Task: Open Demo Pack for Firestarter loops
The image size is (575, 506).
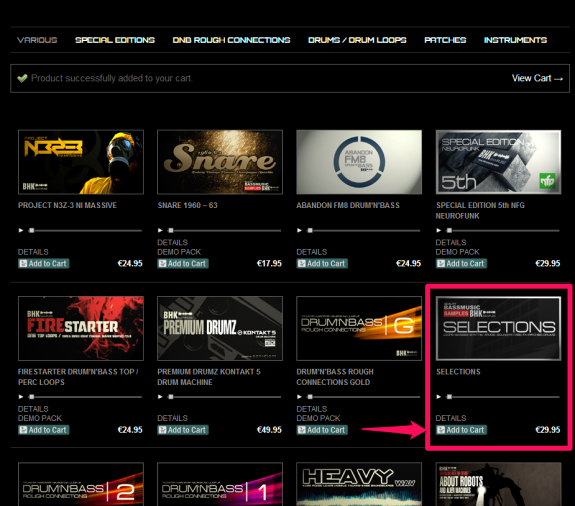Action: coord(40,418)
